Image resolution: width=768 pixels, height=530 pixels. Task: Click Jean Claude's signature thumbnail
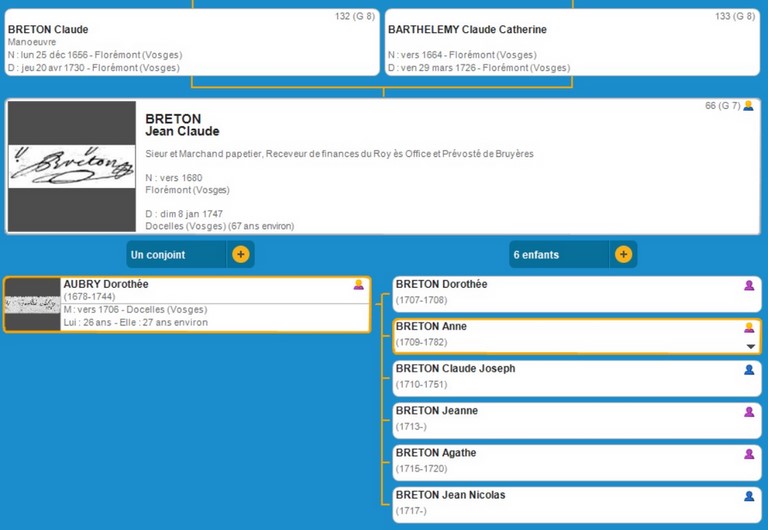click(72, 166)
